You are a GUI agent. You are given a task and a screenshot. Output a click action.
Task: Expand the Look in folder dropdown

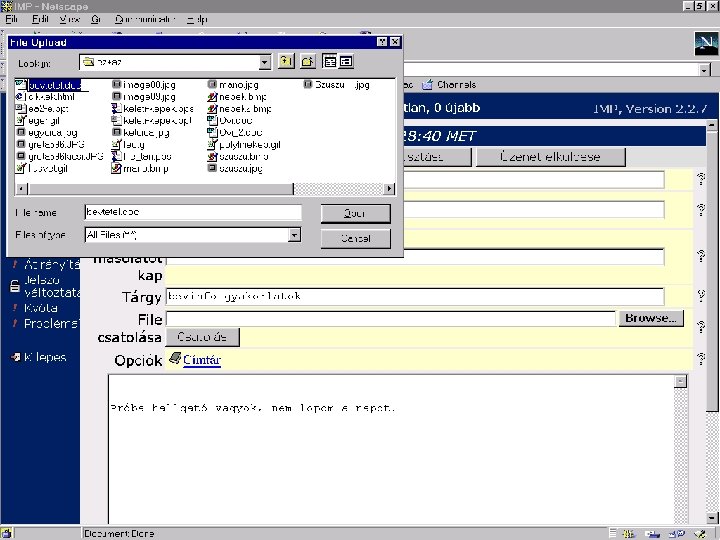264,62
